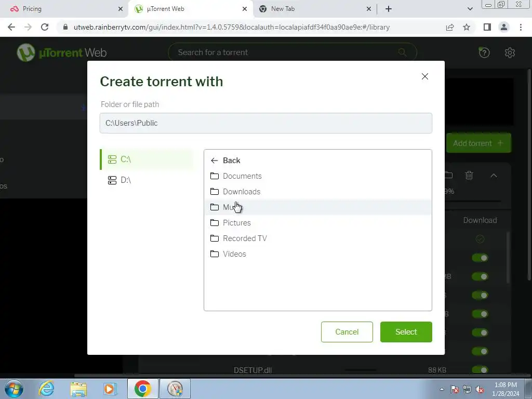Click the Folder or file path field
Image resolution: width=532 pixels, height=399 pixels.
(x=265, y=123)
